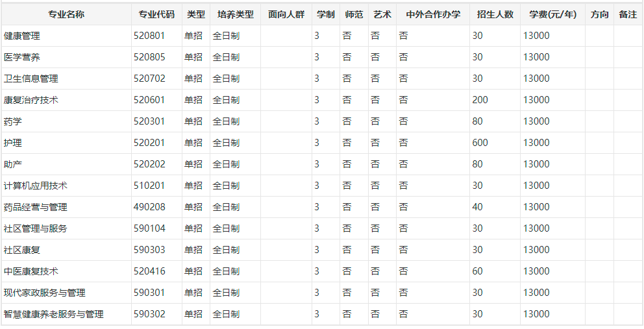The width and height of the screenshot is (644, 329).
Task: Click the 社区管理与服务 major name
Action: tap(36, 228)
